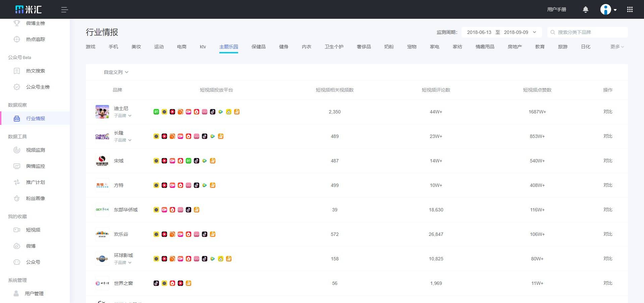Screen dimensions: 644x303
Task: Switch to the 电商 category tab
Action: pyautogui.click(x=182, y=47)
